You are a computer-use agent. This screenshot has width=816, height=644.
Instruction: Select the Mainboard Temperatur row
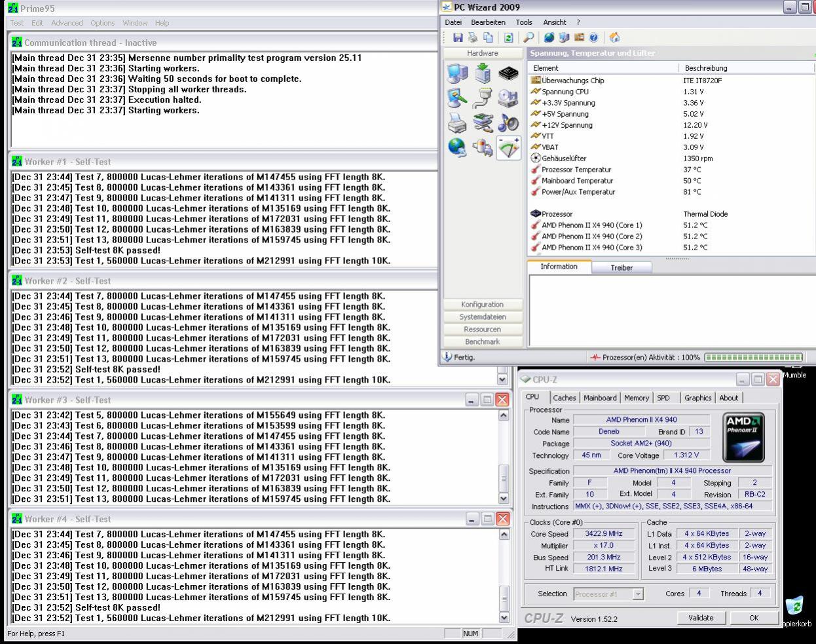pos(671,181)
